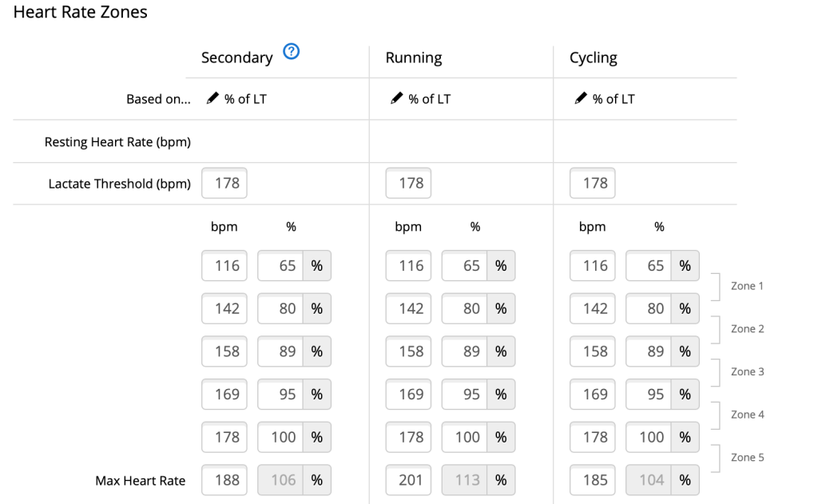Edit Secondary '% of LT' basis link

[x=245, y=99]
